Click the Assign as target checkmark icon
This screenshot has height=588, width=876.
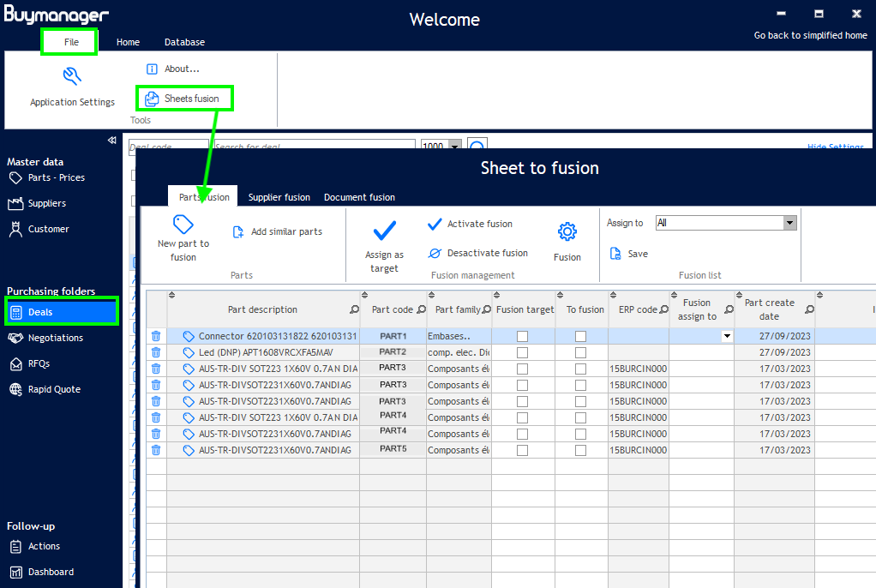[384, 231]
